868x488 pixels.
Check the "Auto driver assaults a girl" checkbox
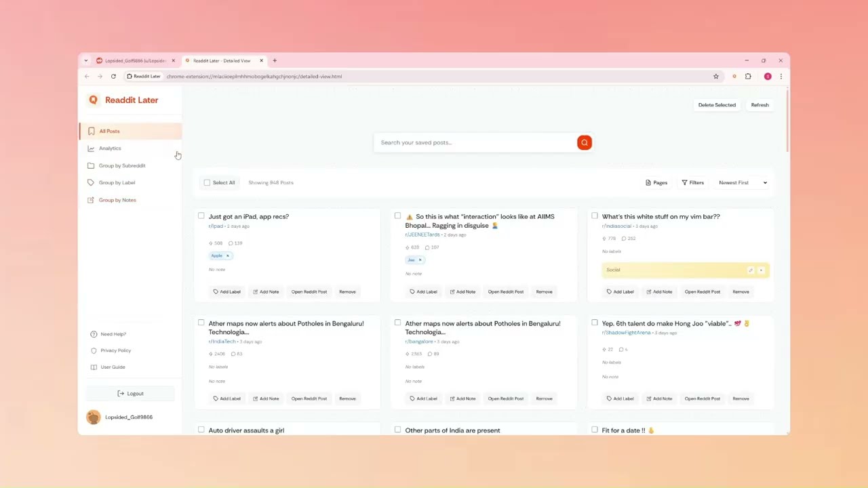[x=201, y=430]
